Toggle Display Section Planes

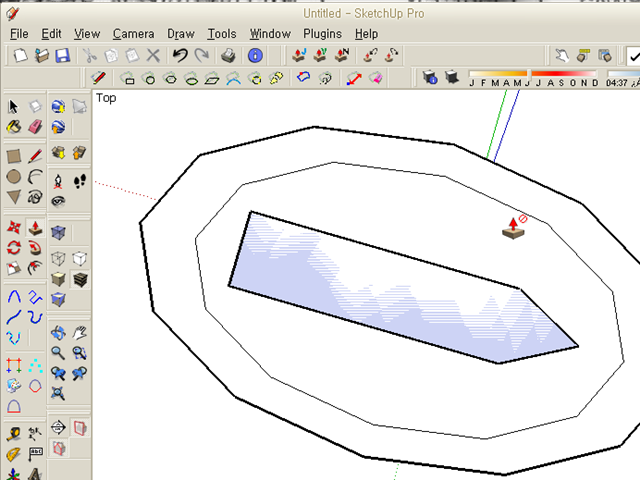point(80,427)
